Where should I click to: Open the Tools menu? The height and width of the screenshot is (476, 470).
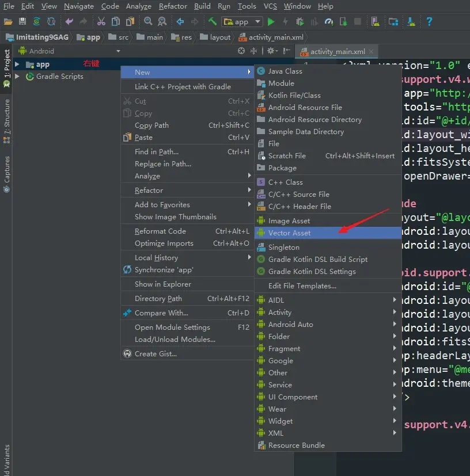pyautogui.click(x=247, y=6)
